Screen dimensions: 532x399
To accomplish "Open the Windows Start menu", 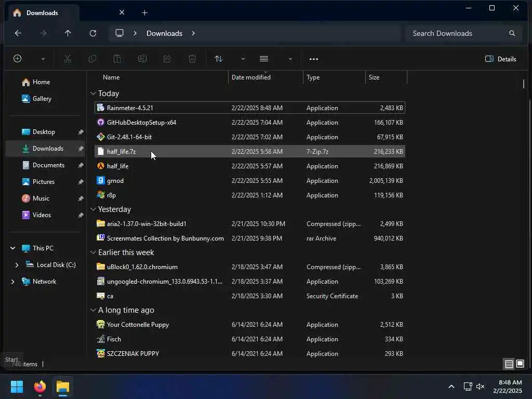I will pos(17,387).
